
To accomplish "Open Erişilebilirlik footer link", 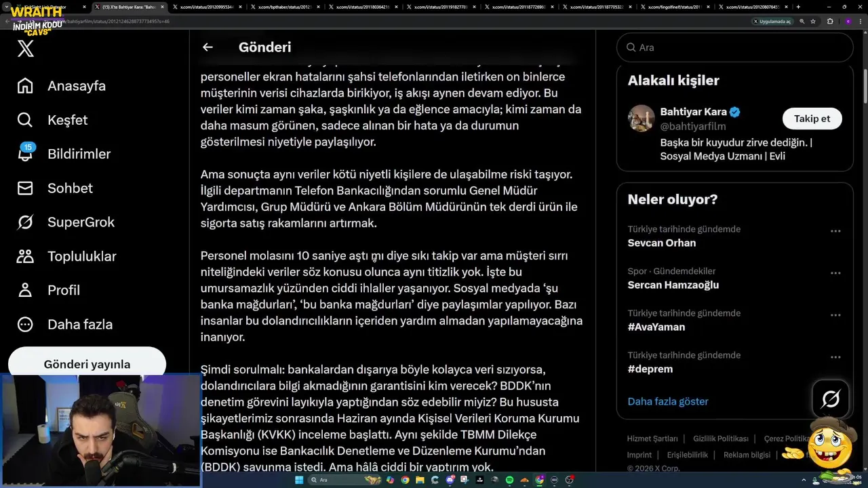I will click(x=688, y=455).
